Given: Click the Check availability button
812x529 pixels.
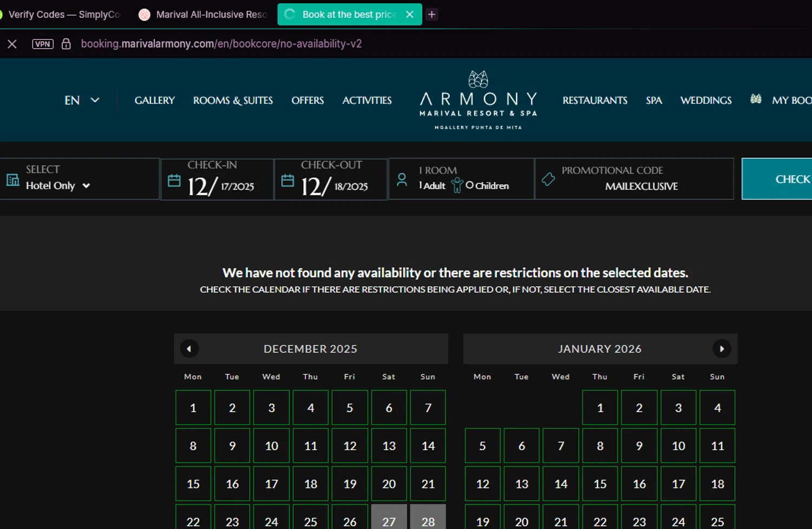Looking at the screenshot, I should point(777,179).
